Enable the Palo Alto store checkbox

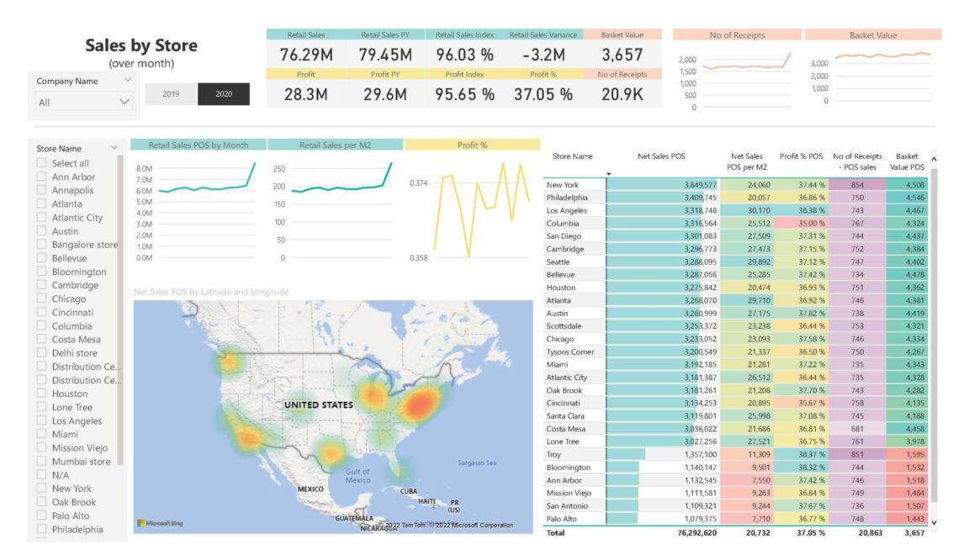tap(40, 515)
